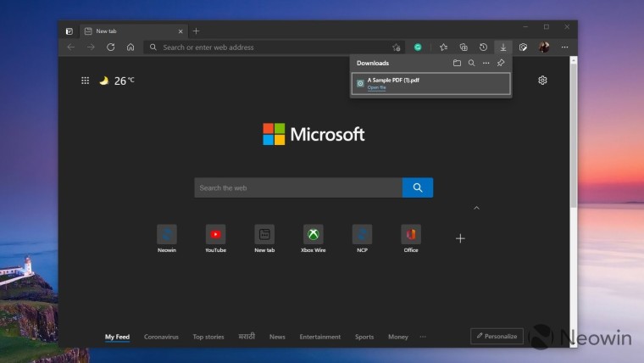The height and width of the screenshot is (363, 644).
Task: Refresh the page
Action: click(x=110, y=47)
